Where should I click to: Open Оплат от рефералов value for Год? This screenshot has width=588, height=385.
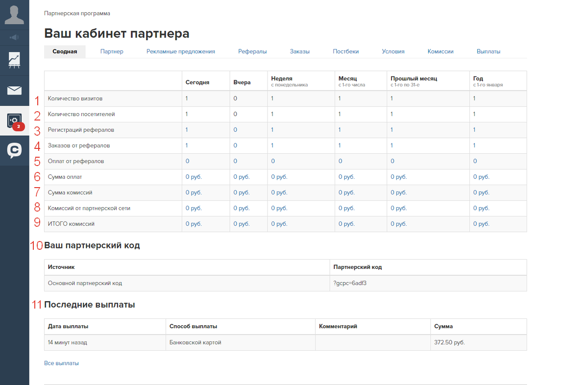(475, 161)
